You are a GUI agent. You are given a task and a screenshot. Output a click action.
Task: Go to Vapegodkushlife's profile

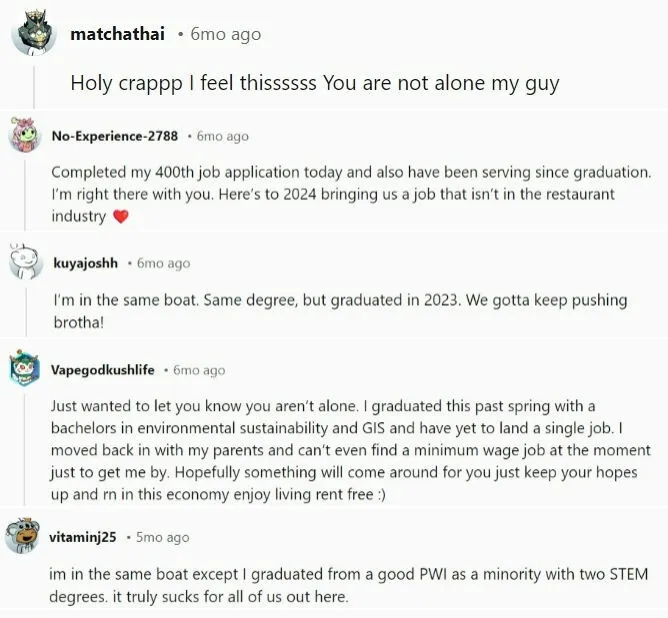(x=102, y=370)
